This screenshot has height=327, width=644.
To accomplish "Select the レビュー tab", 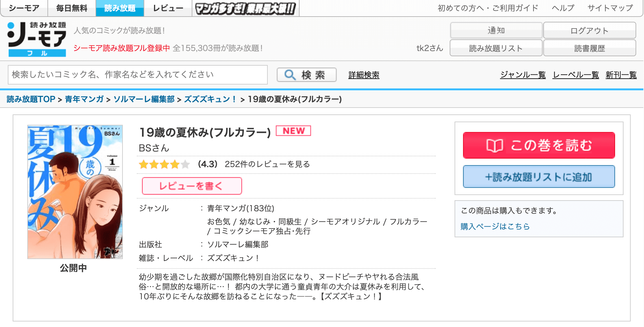I will (x=168, y=8).
